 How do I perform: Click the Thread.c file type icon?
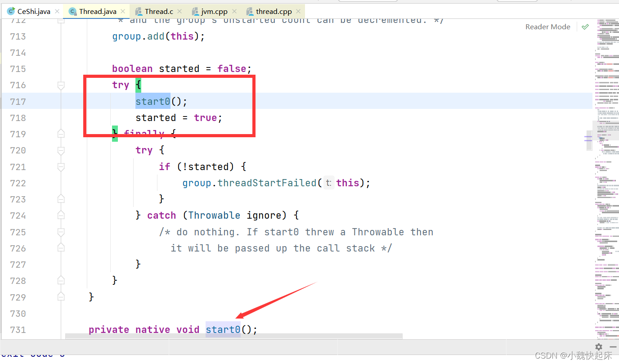(x=138, y=11)
